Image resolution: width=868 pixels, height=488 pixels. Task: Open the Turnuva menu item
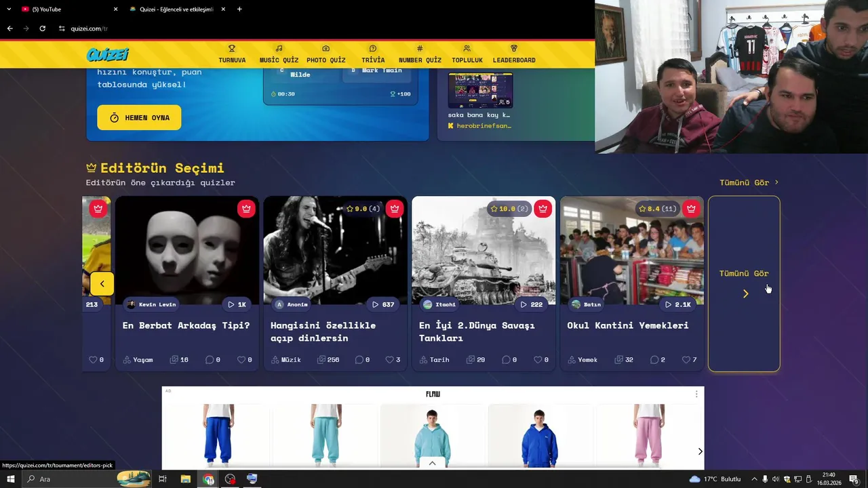tap(232, 54)
